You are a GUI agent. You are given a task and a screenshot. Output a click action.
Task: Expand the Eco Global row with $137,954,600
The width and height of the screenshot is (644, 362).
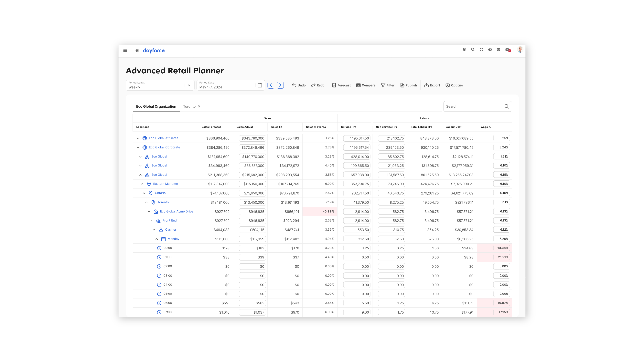[140, 157]
